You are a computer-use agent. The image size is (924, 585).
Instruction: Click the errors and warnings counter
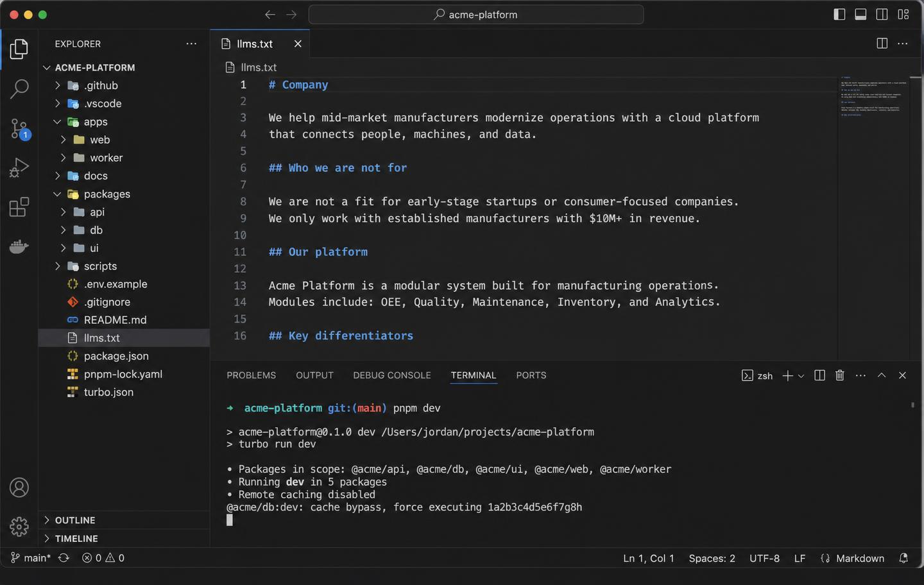[103, 558]
